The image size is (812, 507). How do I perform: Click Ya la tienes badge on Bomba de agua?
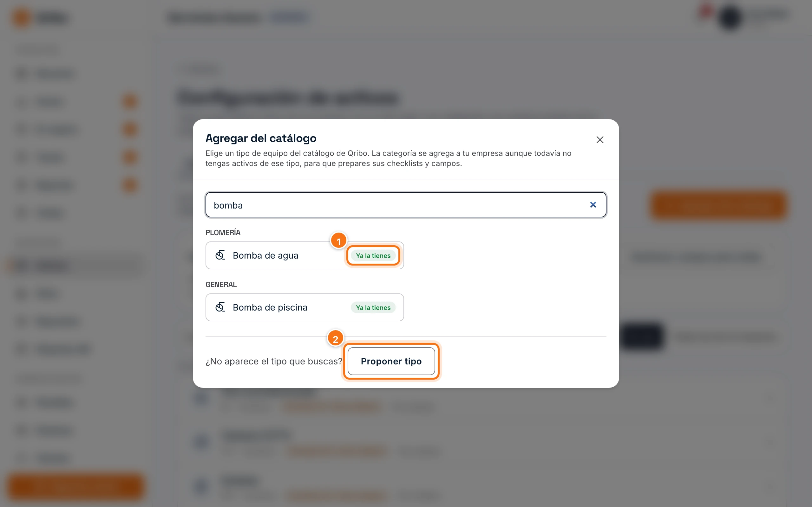point(373,255)
